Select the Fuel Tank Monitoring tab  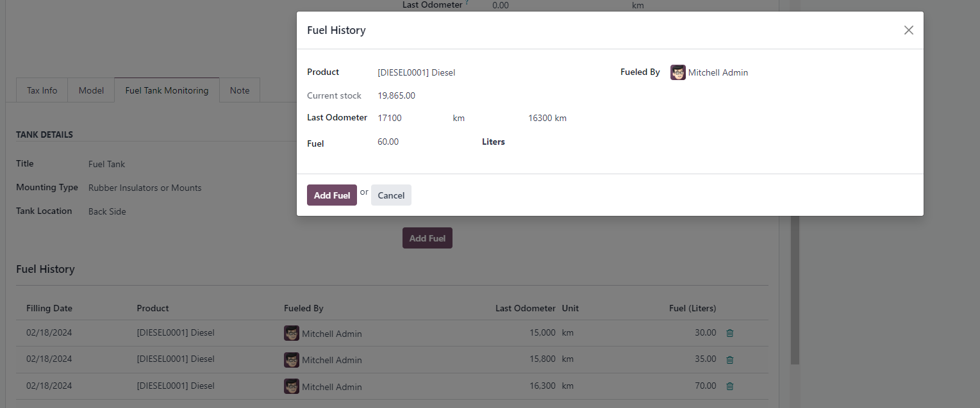(x=167, y=90)
